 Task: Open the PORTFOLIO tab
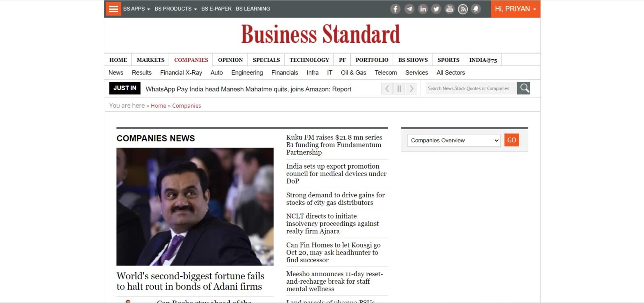372,60
